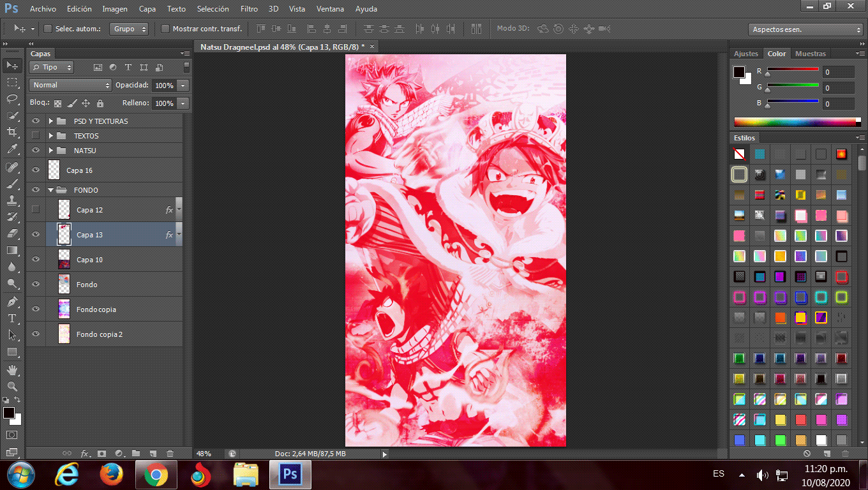
Task: Select the Rectangular Marquee tool
Action: click(11, 82)
